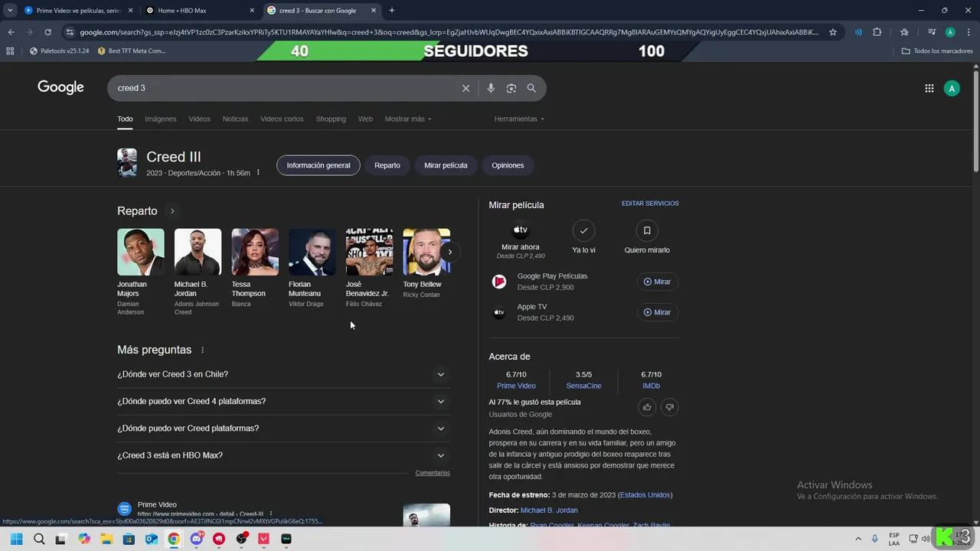Image resolution: width=980 pixels, height=551 pixels.
Task: Open director 'Michael B. Jordan' link
Action: pos(549,510)
